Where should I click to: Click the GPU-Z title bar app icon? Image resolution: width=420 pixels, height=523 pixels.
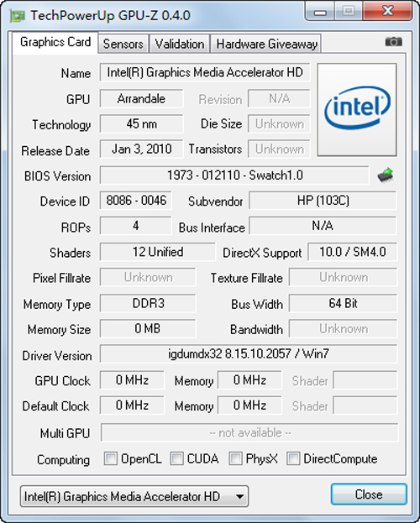18,15
